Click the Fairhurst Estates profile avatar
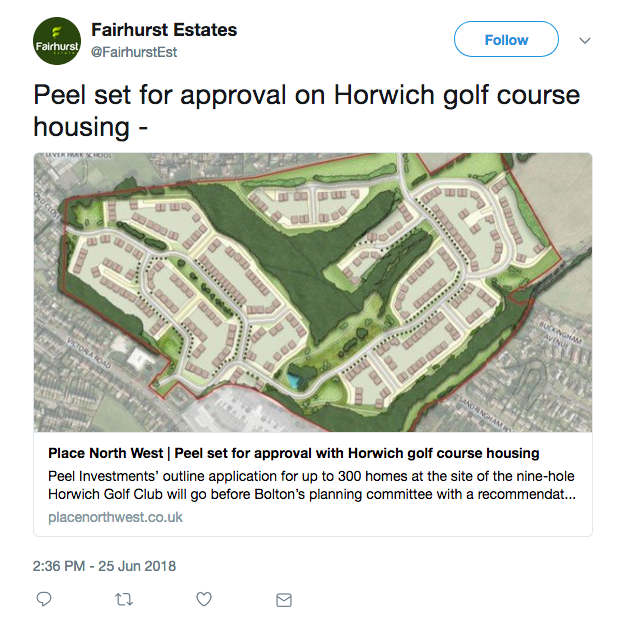 (58, 40)
